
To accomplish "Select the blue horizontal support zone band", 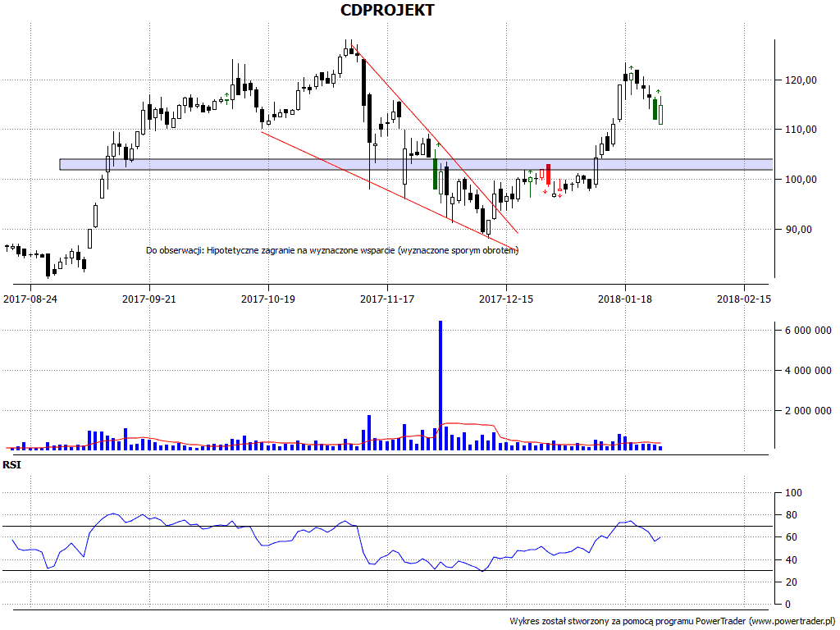I will tap(416, 164).
